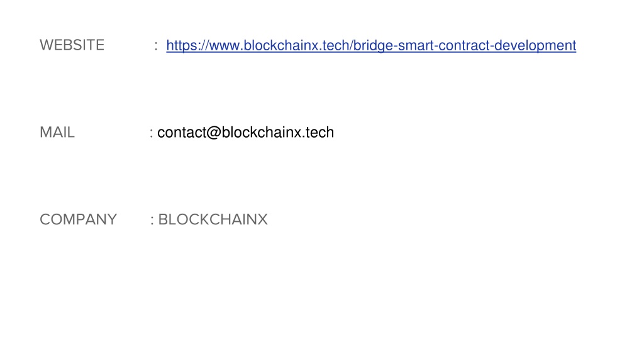644x362 pixels.
Task: Click the colon before BLOCKCHAINX
Action: [x=152, y=221]
